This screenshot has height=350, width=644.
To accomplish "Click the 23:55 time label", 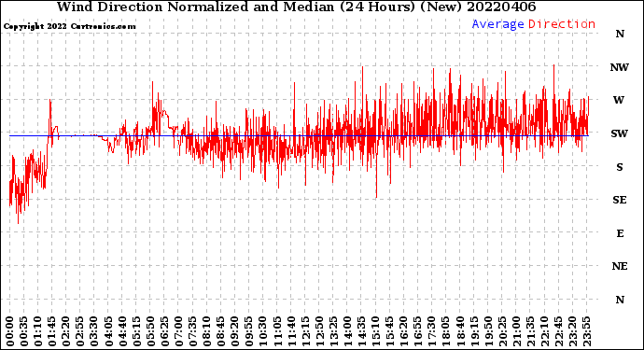I will point(586,331).
